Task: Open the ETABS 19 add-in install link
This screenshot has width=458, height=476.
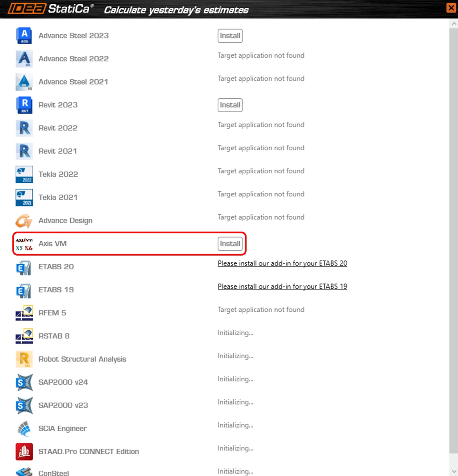Action: click(x=282, y=287)
